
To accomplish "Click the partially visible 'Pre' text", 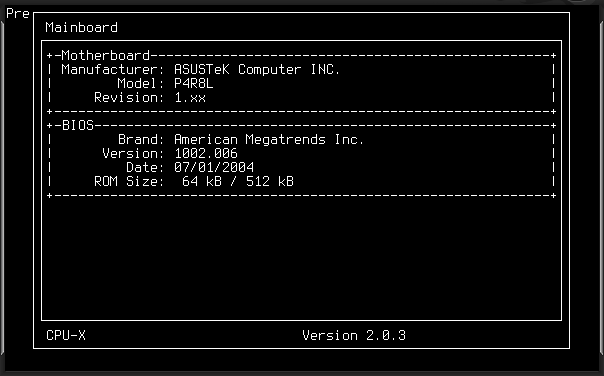I will point(18,13).
